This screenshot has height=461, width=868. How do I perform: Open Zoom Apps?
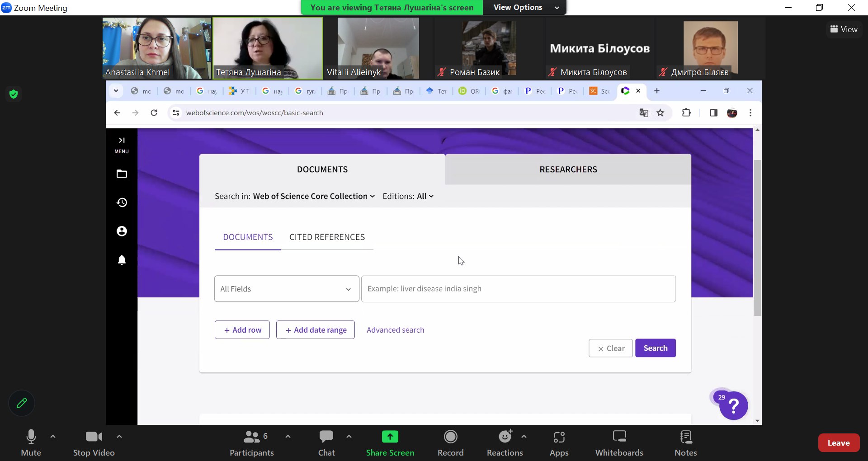click(559, 443)
